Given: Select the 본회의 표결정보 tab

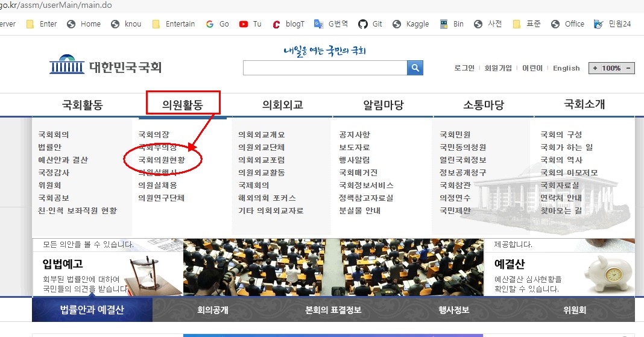Looking at the screenshot, I should (333, 309).
